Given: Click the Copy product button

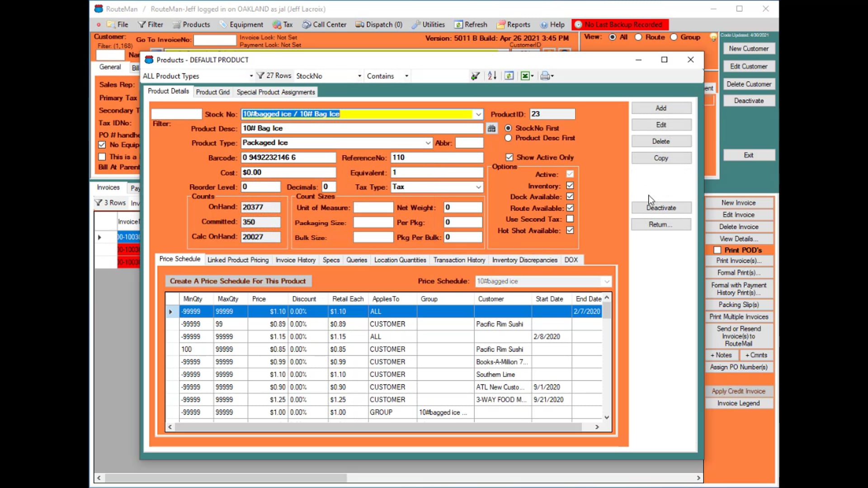Looking at the screenshot, I should point(661,158).
